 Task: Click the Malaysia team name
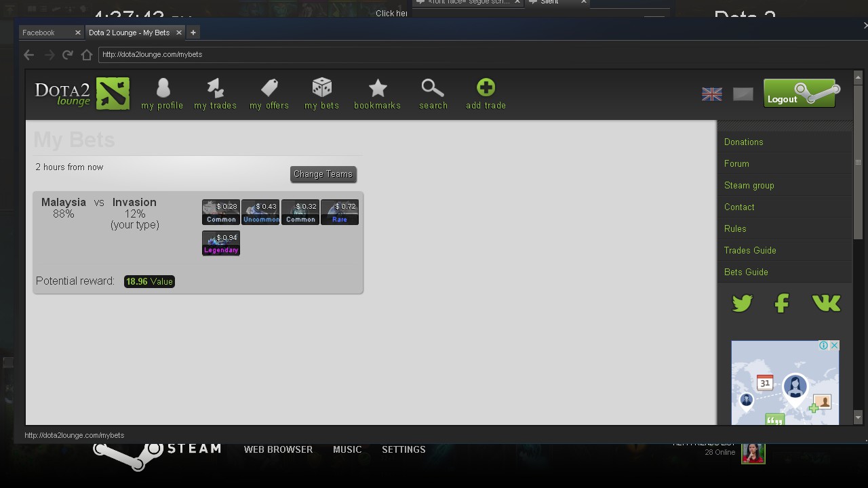[x=64, y=202]
